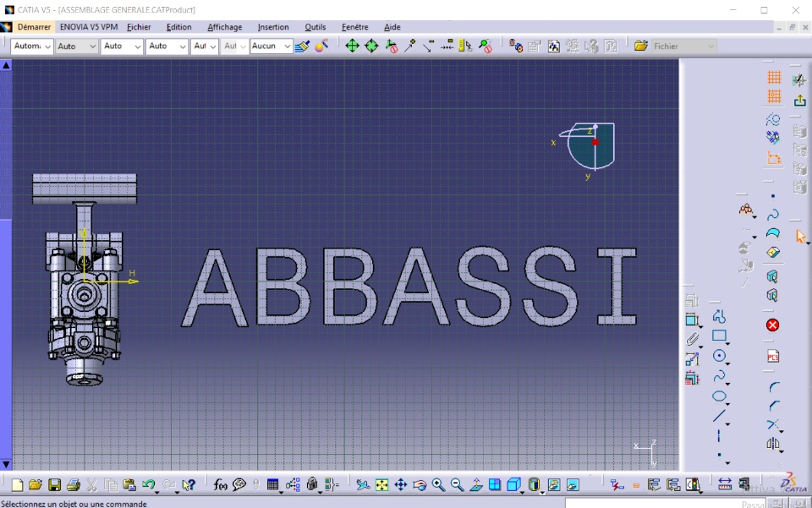The width and height of the screenshot is (812, 508).
Task: Open the Shading view mode dropdown icon
Action: click(x=535, y=484)
